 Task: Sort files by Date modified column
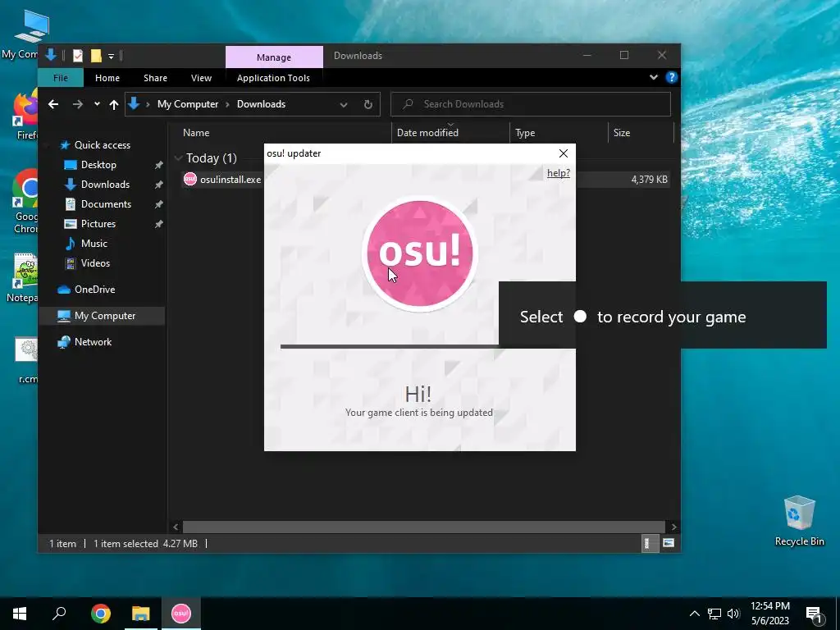point(427,132)
